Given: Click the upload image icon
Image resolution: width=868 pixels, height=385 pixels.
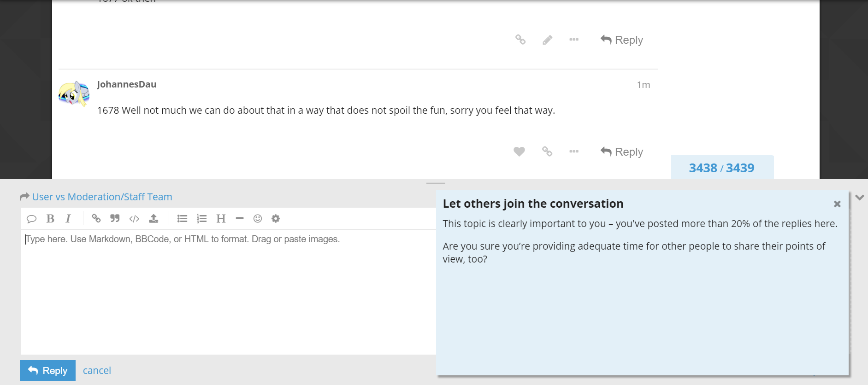Looking at the screenshot, I should 154,219.
